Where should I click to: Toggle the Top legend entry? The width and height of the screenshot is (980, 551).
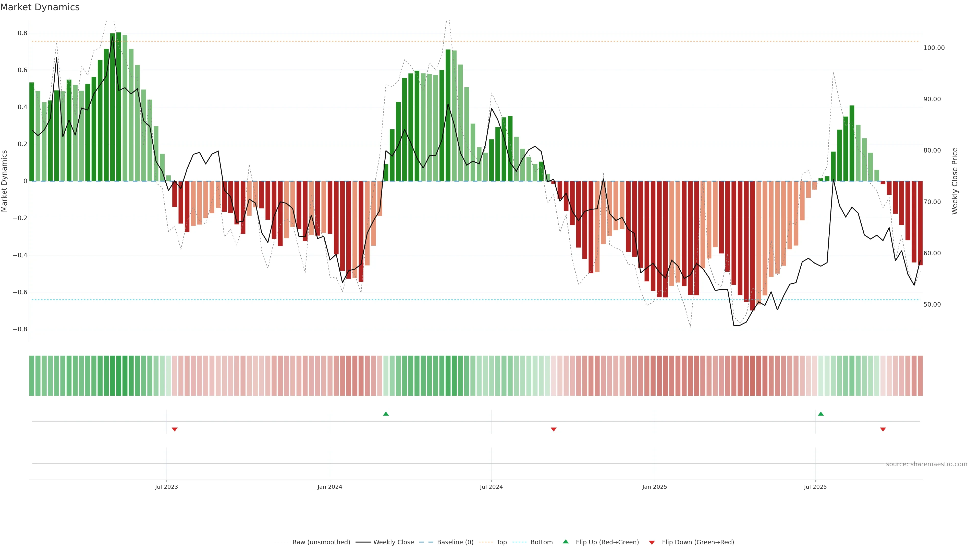[501, 542]
